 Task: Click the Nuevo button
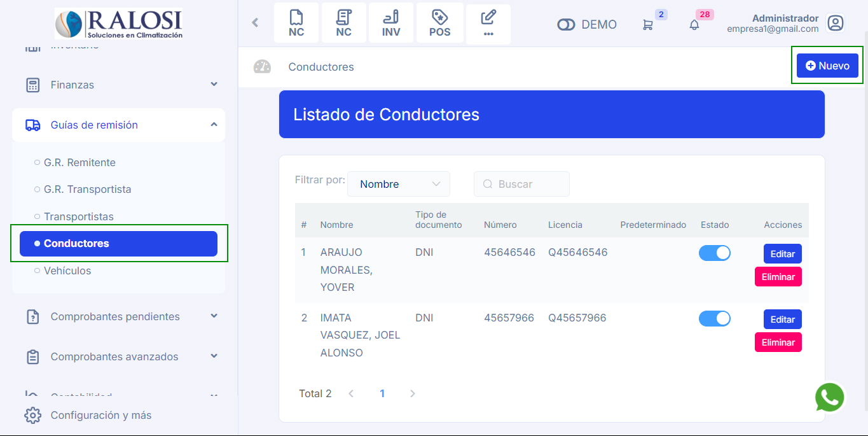pos(827,66)
